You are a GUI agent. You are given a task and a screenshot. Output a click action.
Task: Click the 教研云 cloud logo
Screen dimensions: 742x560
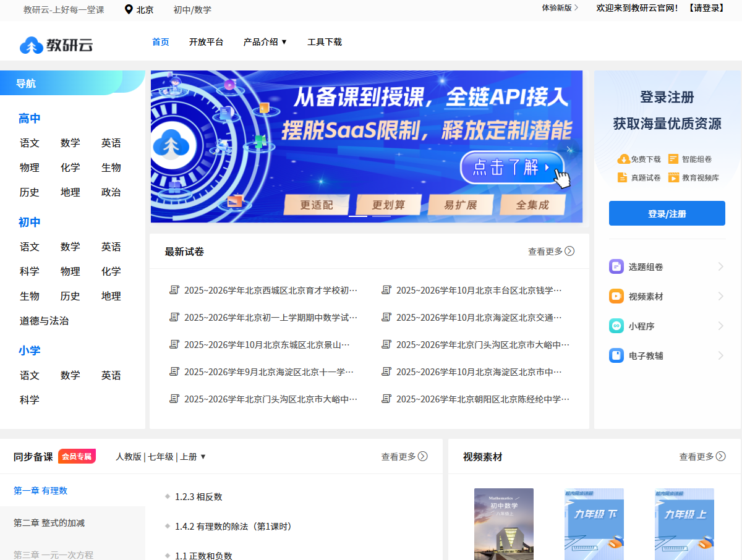(x=30, y=45)
